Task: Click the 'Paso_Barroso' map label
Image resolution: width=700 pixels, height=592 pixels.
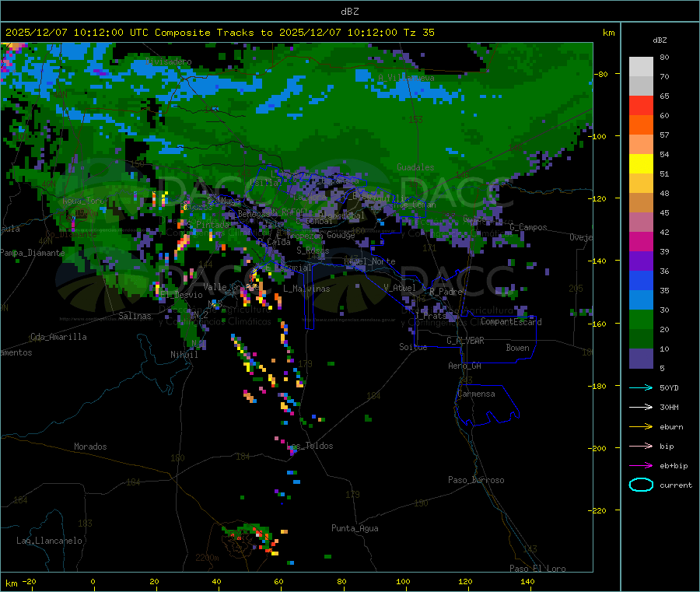Action: [x=476, y=480]
